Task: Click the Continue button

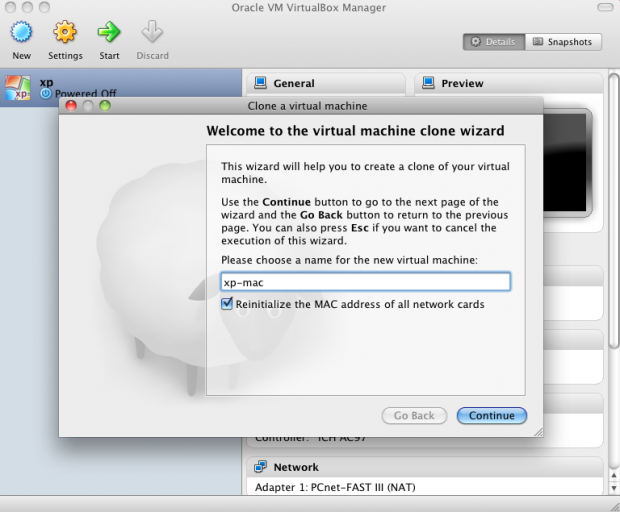Action: click(x=491, y=416)
